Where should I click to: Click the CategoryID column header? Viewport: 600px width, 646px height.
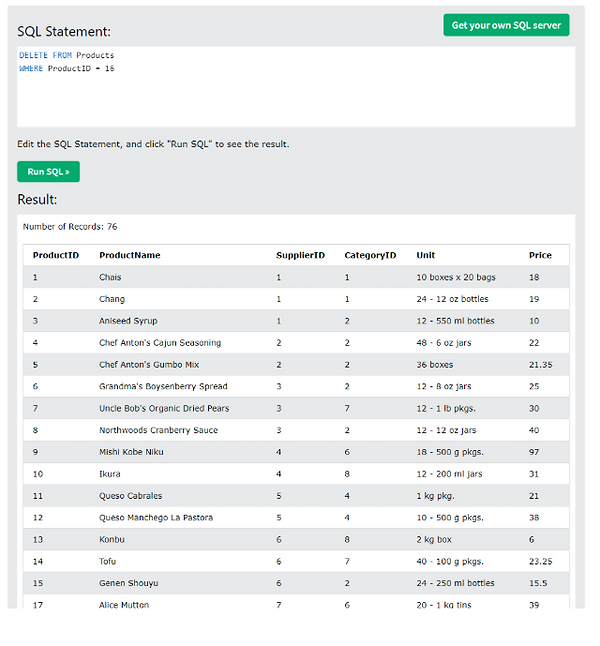click(370, 255)
